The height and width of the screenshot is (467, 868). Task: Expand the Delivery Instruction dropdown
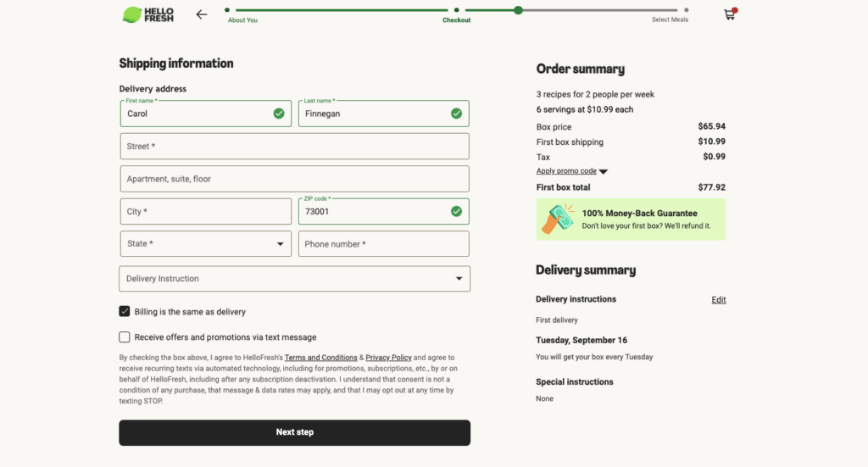tap(294, 279)
